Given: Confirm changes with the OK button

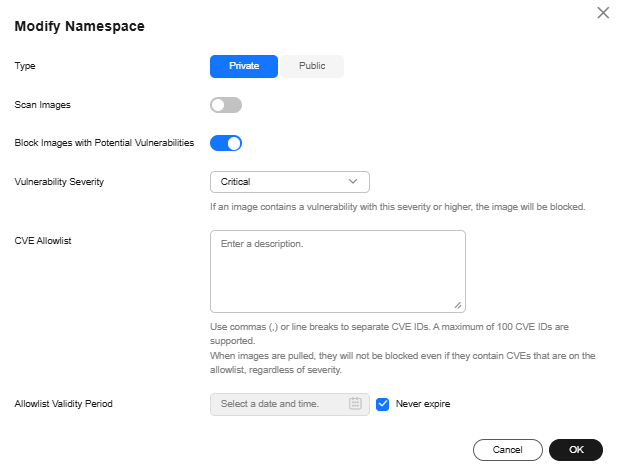Looking at the screenshot, I should point(576,450).
